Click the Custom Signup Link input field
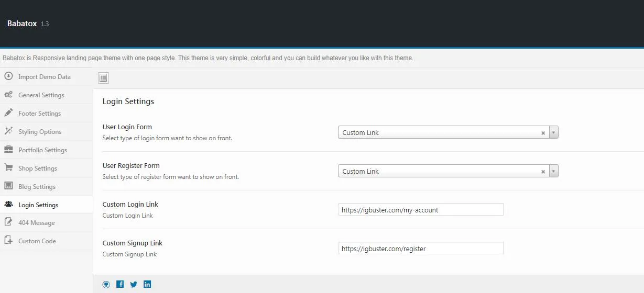Screen dimensions: 644x293 tap(421, 249)
